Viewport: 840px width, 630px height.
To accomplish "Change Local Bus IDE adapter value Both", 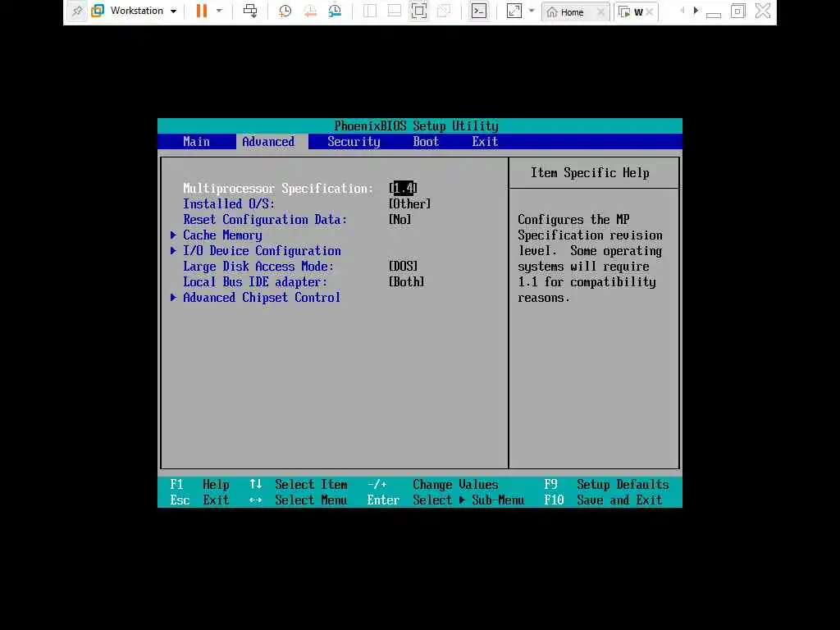I will click(406, 282).
